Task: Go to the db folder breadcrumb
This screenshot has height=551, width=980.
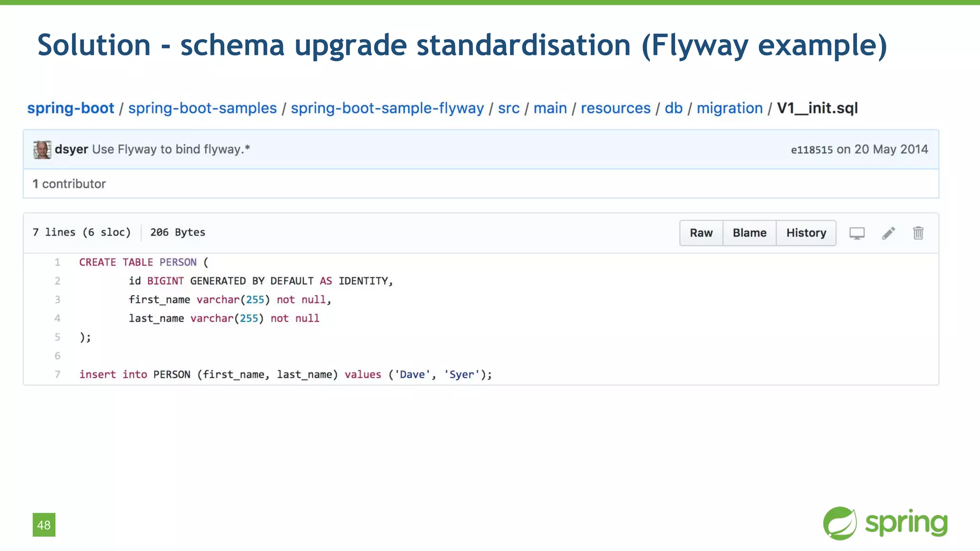Action: tap(674, 108)
